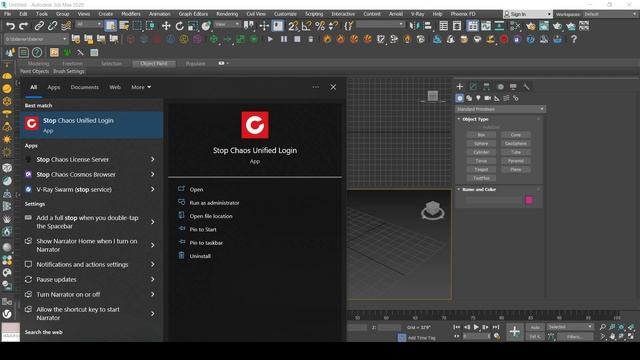Click the Plane primitive button

[516, 169]
